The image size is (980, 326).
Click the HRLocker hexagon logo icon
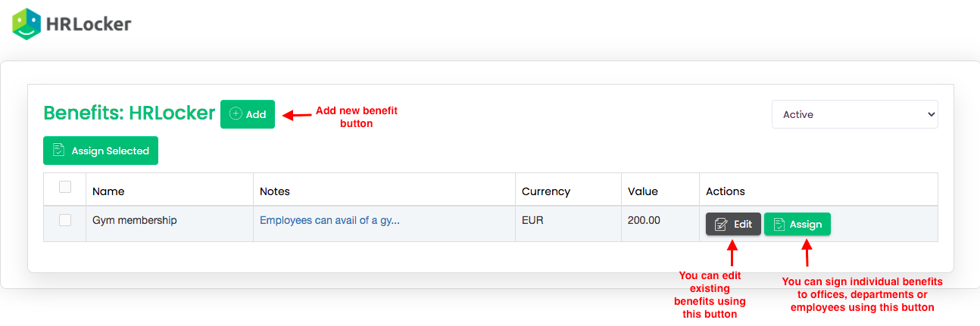coord(27,24)
